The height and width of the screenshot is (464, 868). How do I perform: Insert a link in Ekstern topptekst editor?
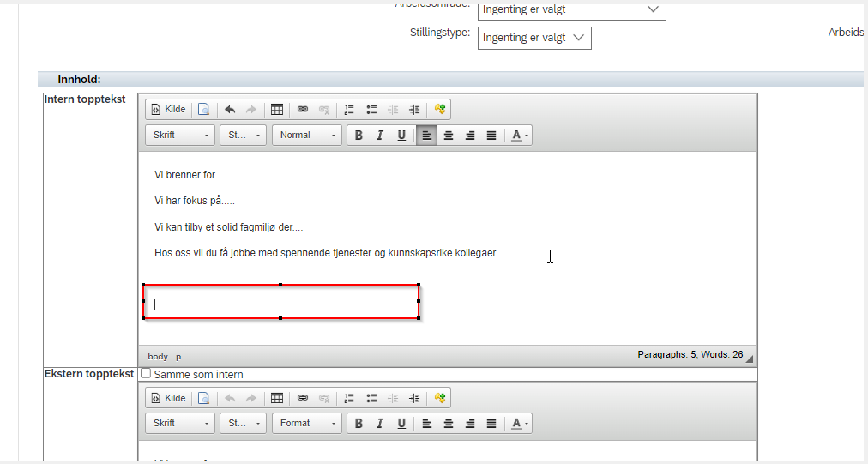(302, 398)
